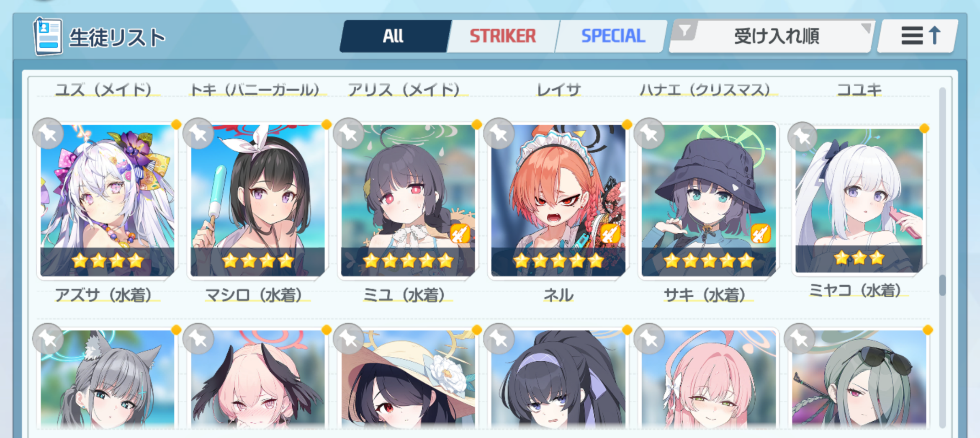Switch to the SPECIAL tab
The width and height of the screenshot is (980, 438).
click(x=613, y=36)
